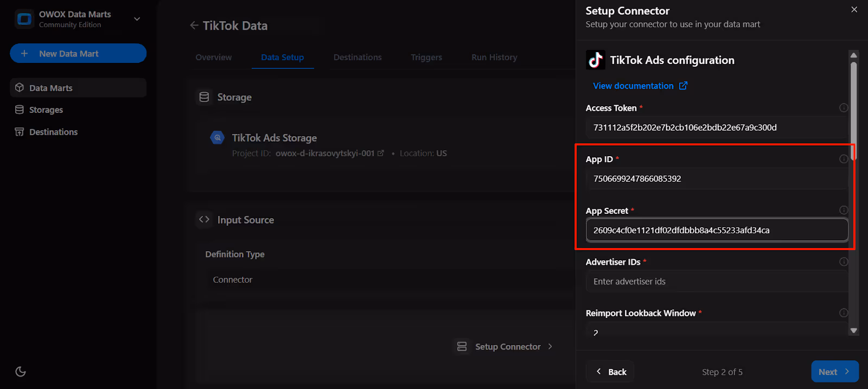The height and width of the screenshot is (389, 868).
Task: Show info for App Secret
Action: pyautogui.click(x=844, y=210)
